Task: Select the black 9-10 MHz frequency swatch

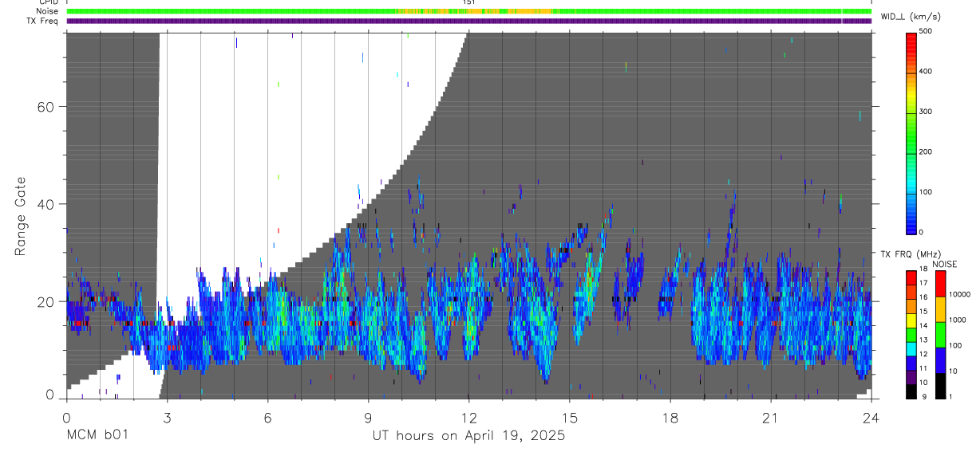Action: 911,391
